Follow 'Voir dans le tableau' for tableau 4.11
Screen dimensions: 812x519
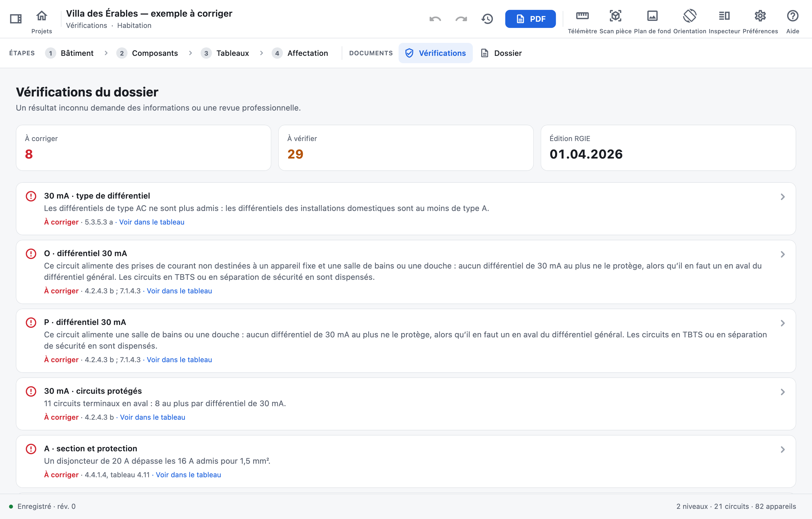tap(189, 474)
